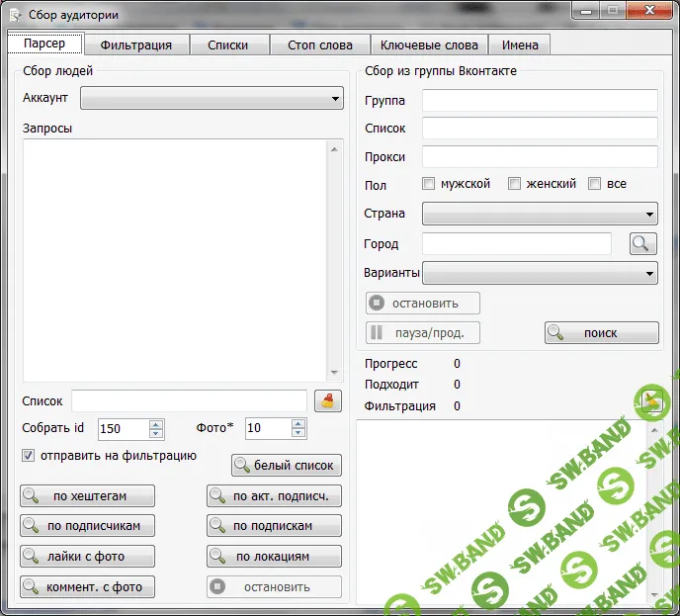680x616 pixels.
Task: Click the Запросы text area
Action: pyautogui.click(x=176, y=260)
